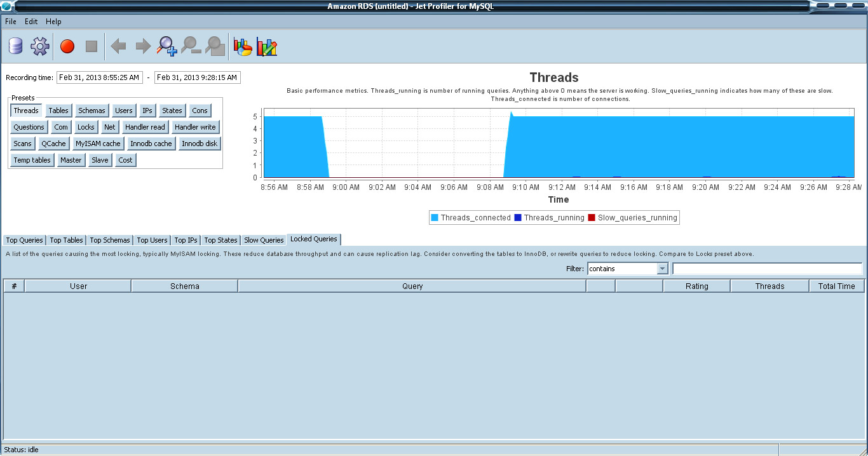Open the File menu
This screenshot has width=868, height=456.
(11, 22)
